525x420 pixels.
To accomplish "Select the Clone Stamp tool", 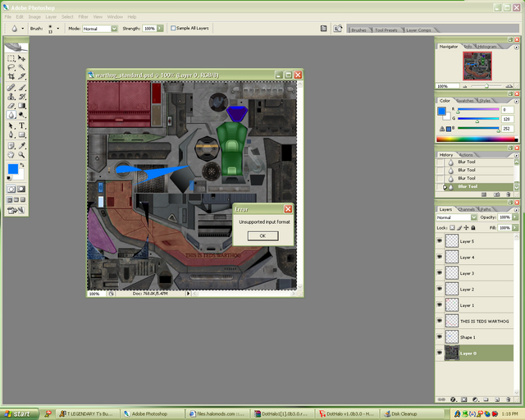I will click(11, 97).
